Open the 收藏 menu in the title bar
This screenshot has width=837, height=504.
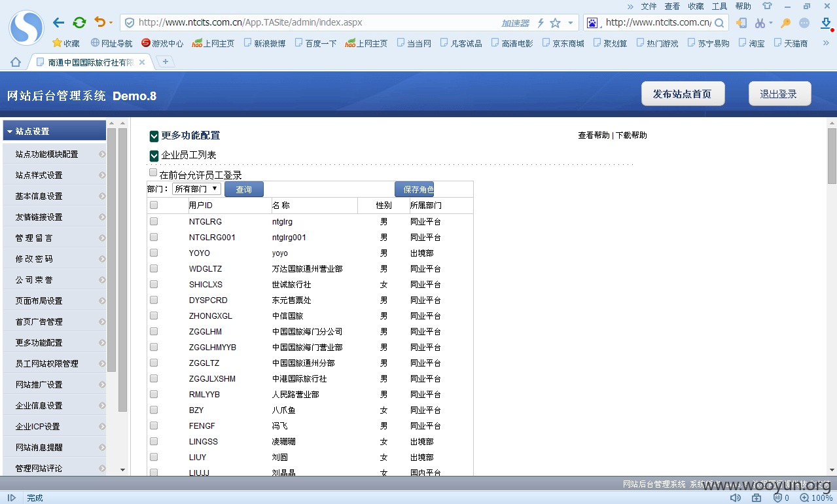696,6
